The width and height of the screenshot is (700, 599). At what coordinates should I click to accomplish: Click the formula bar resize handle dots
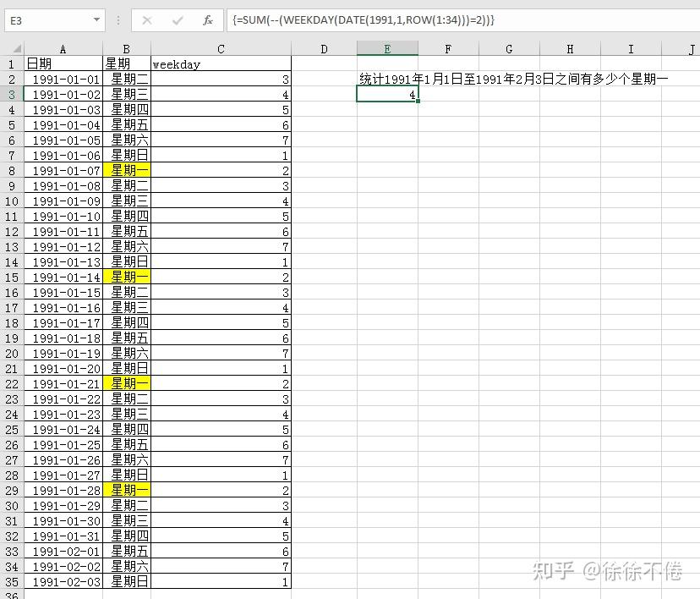click(x=118, y=20)
